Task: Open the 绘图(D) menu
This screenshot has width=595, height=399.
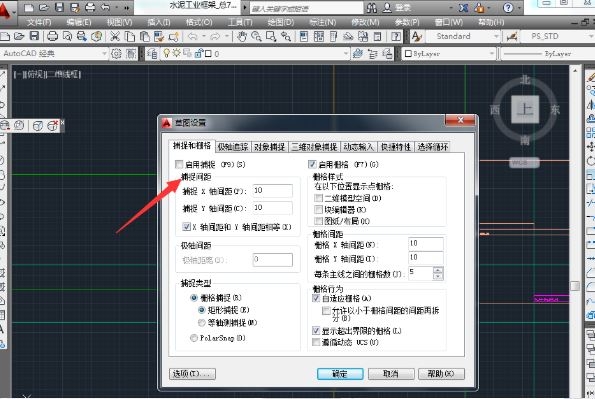Action: coord(281,22)
